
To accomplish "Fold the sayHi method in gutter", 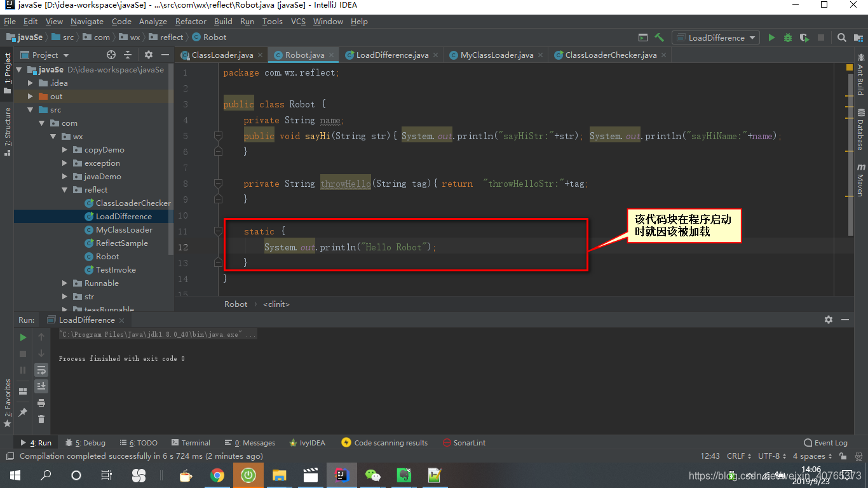I will point(218,136).
